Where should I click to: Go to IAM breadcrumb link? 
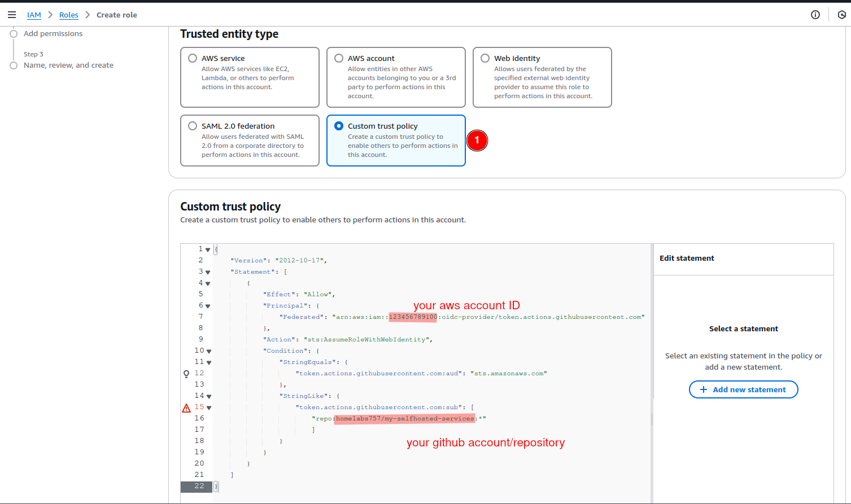point(34,15)
